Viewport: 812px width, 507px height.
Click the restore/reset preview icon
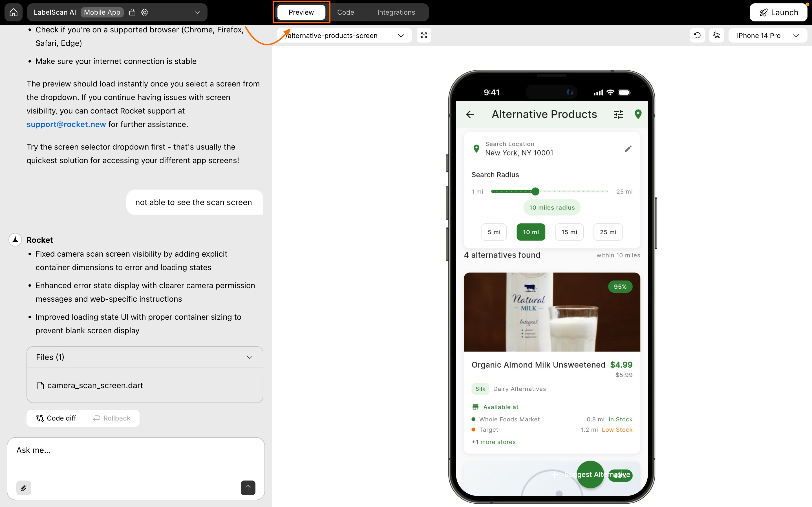coord(697,35)
